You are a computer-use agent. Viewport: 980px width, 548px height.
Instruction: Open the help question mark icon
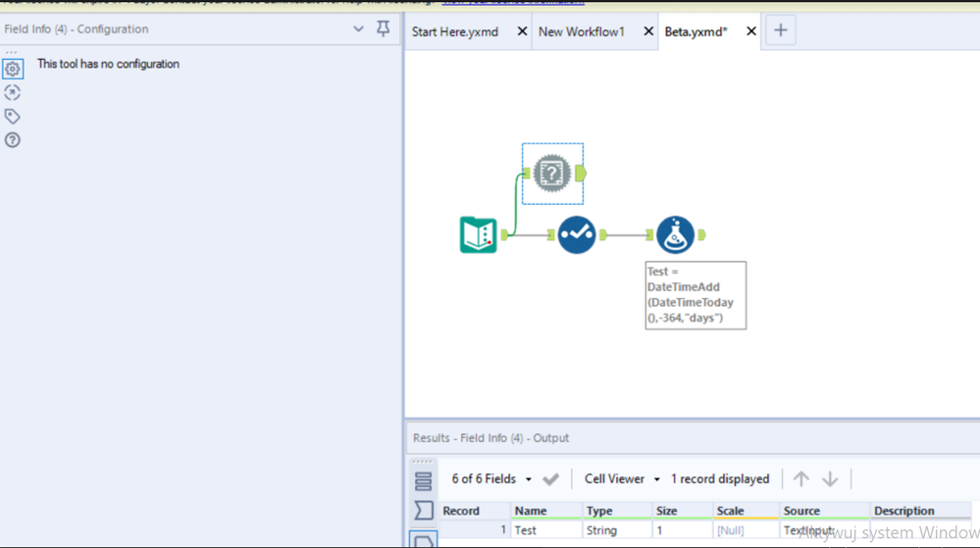point(13,140)
